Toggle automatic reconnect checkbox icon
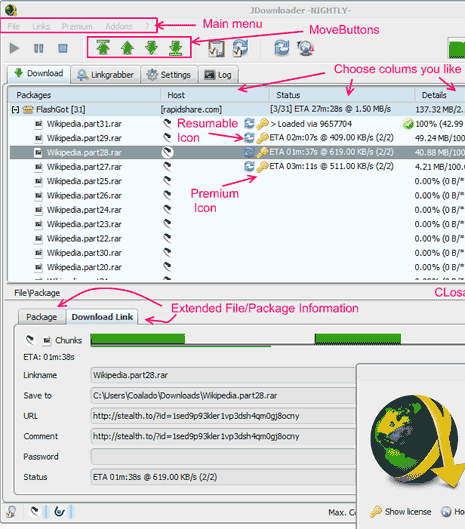 241,48
